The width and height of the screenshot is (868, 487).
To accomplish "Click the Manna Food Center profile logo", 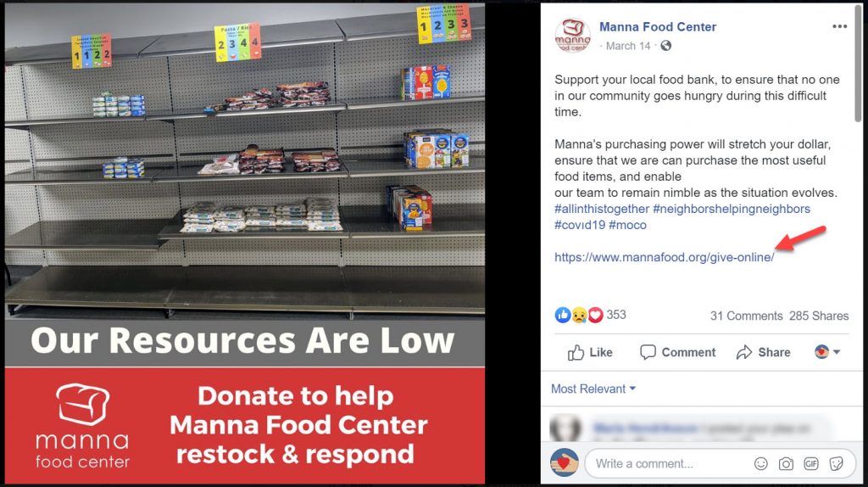I will click(572, 36).
